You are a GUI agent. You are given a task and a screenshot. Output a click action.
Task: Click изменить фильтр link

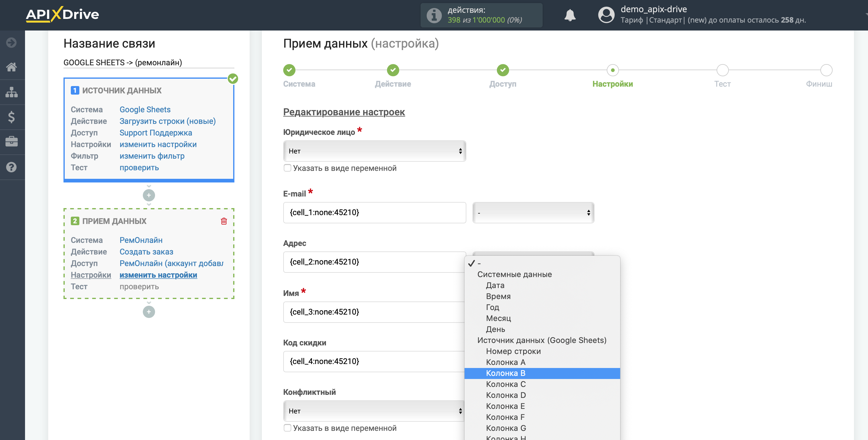pyautogui.click(x=152, y=156)
